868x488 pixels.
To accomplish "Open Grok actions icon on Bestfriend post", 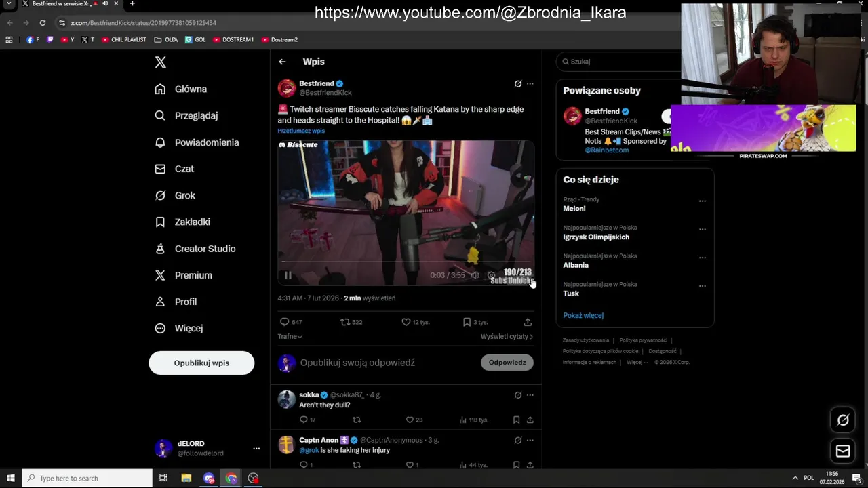I will [518, 84].
